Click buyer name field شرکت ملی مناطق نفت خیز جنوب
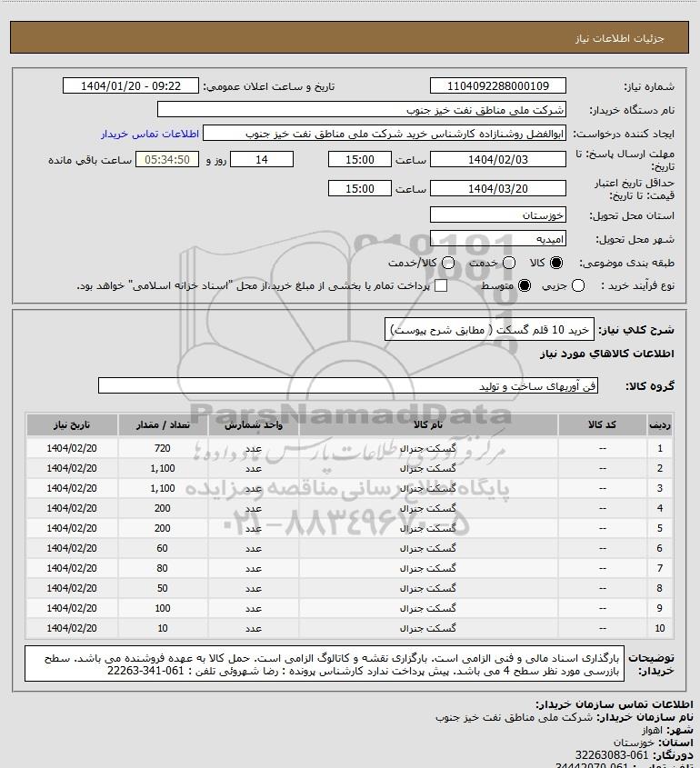This screenshot has width=700, height=768. tap(362, 110)
